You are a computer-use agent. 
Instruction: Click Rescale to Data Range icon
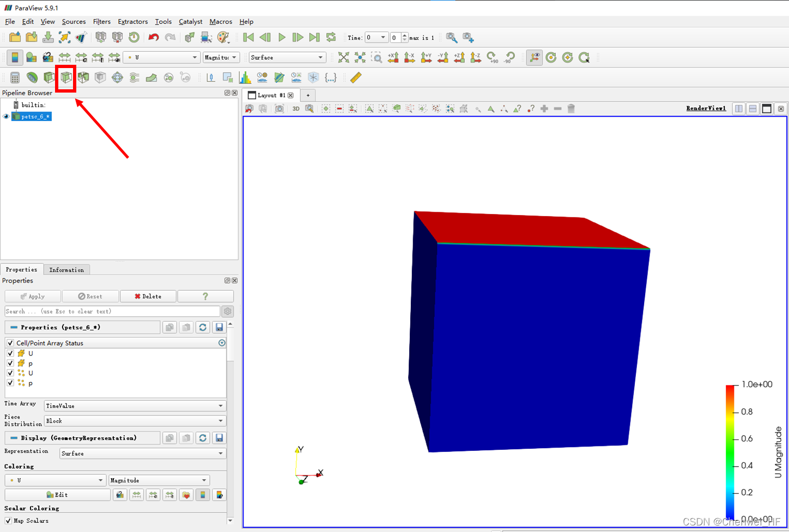[x=64, y=57]
